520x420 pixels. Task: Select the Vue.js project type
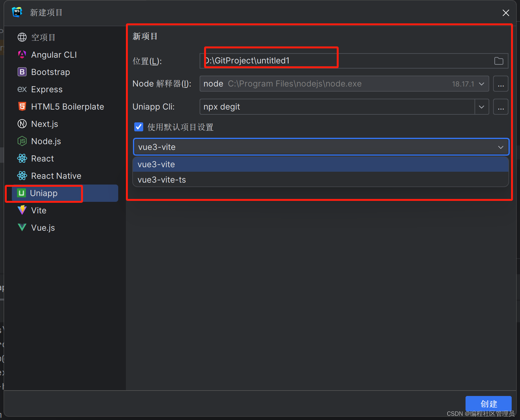click(x=43, y=227)
